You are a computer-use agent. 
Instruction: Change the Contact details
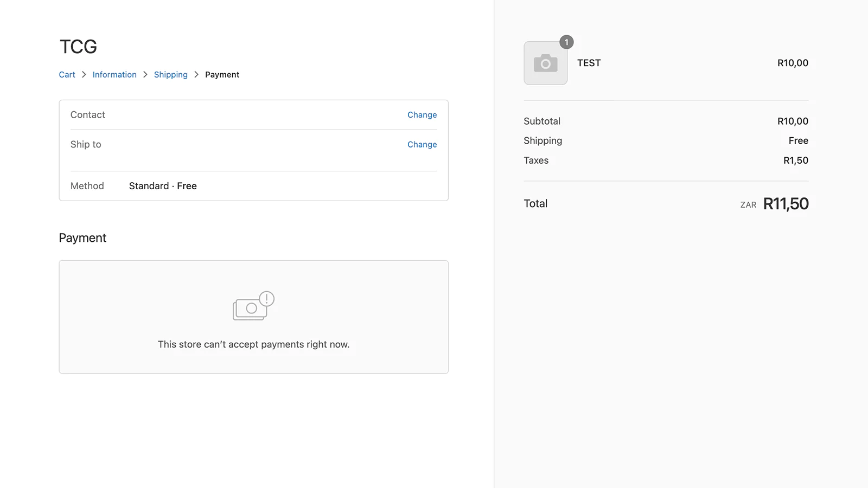(x=422, y=115)
